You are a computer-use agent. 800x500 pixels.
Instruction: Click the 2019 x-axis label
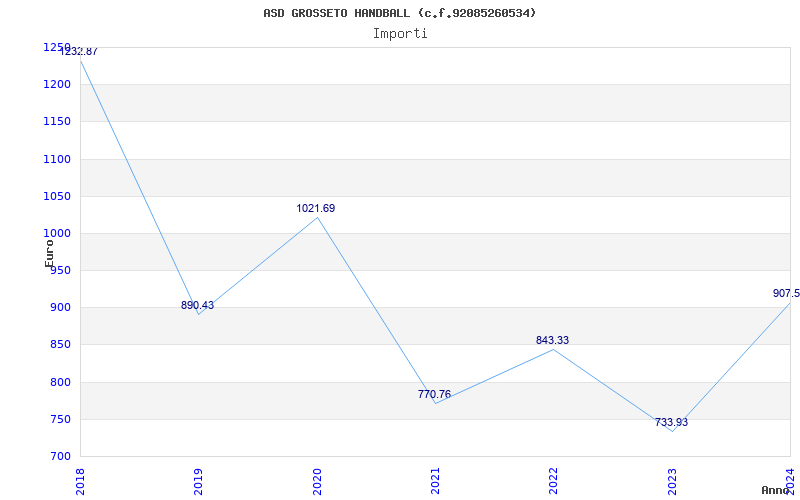click(x=198, y=482)
